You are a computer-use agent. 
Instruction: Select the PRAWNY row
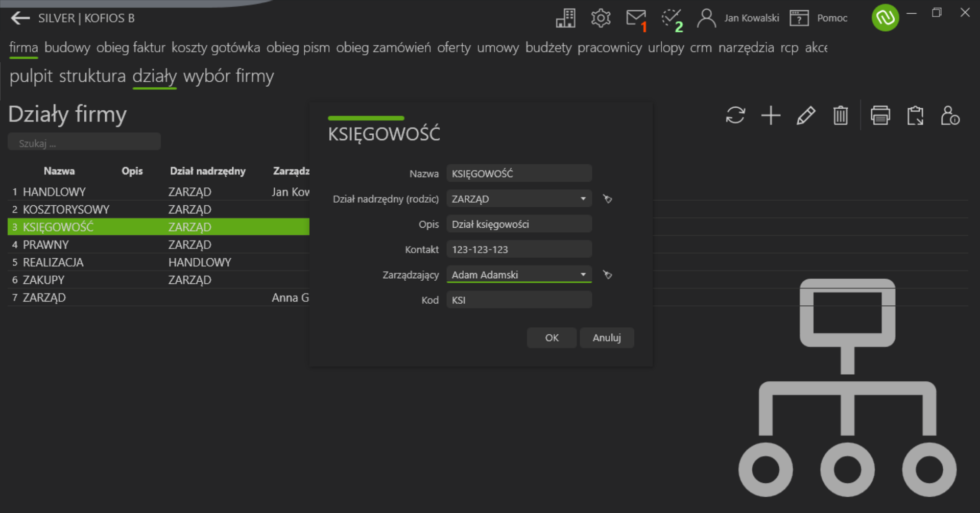(158, 245)
